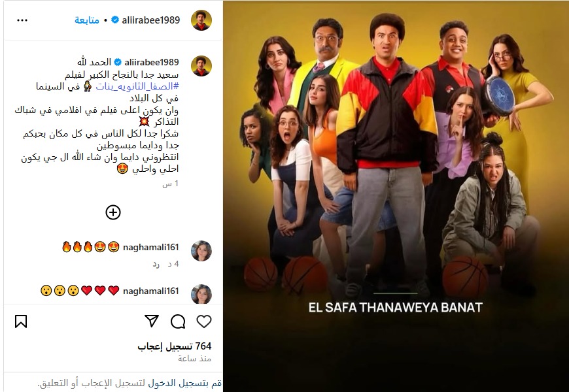Image resolution: width=569 pixels, height=392 pixels.
Task: Click aliirabee1989 username in post header
Action: [x=151, y=20]
